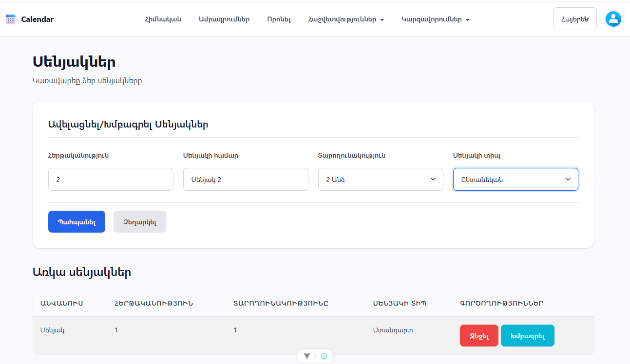Open the Ամրագրումներ menu item
Image resolution: width=630 pixels, height=364 pixels.
click(x=224, y=19)
